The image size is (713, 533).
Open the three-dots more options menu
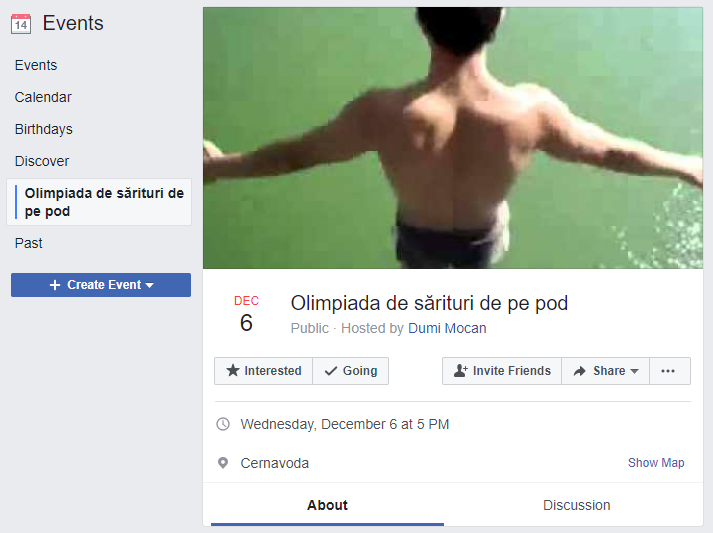[x=670, y=371]
